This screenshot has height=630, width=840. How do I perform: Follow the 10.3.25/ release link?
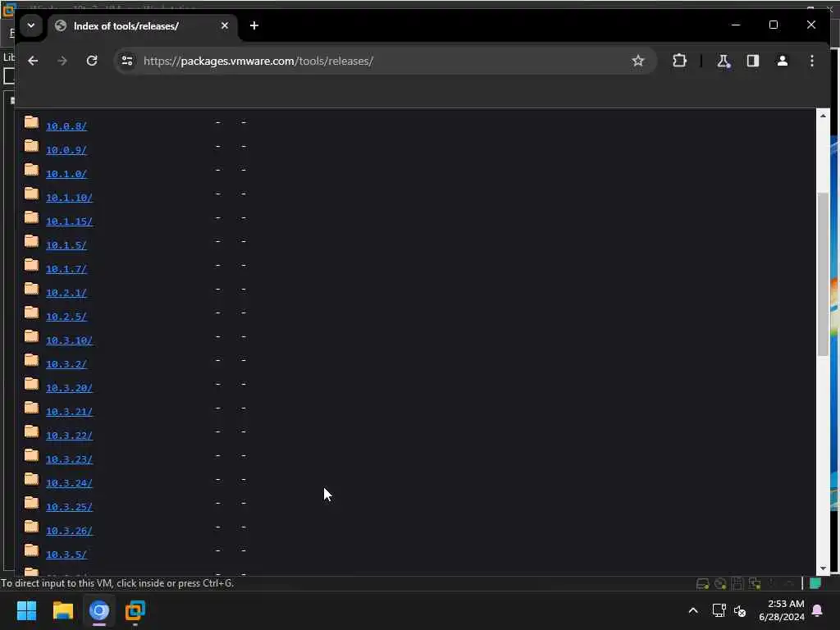(x=69, y=507)
